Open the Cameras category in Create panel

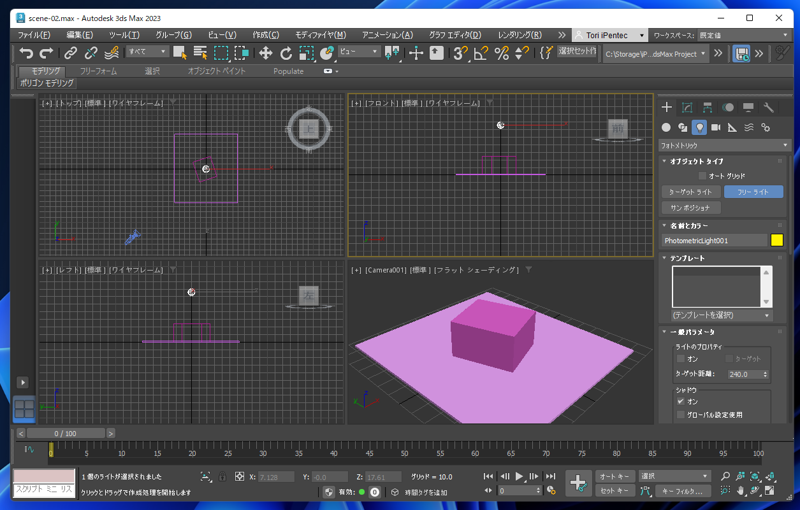(716, 127)
